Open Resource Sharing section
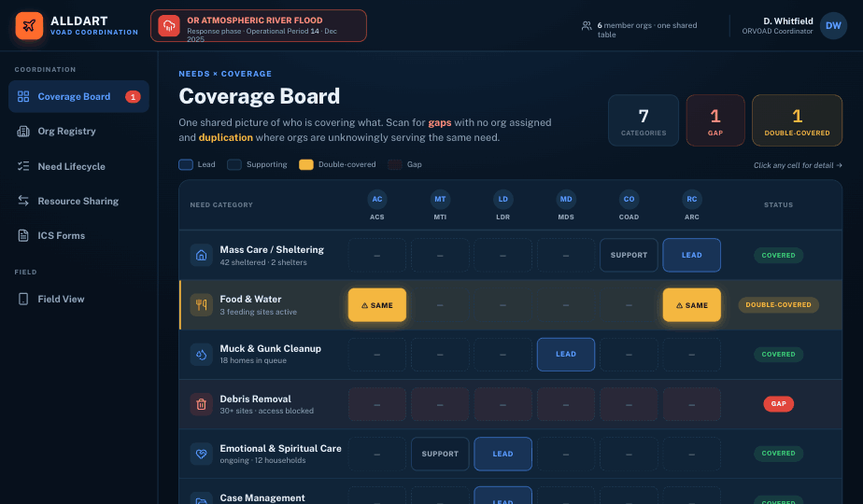Image resolution: width=863 pixels, height=504 pixels. coord(78,201)
